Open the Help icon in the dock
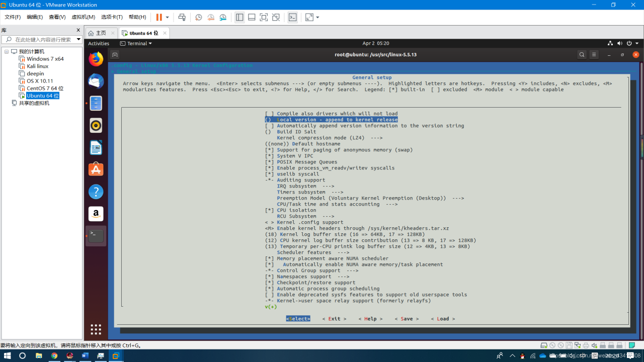This screenshot has height=362, width=644. 96,192
